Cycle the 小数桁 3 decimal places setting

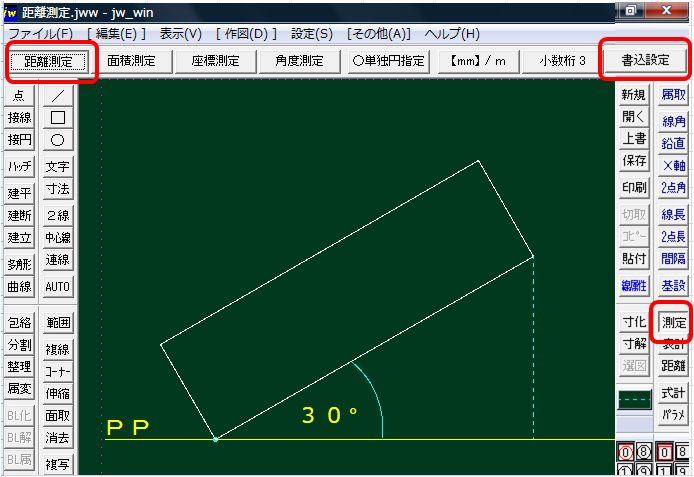click(x=562, y=61)
